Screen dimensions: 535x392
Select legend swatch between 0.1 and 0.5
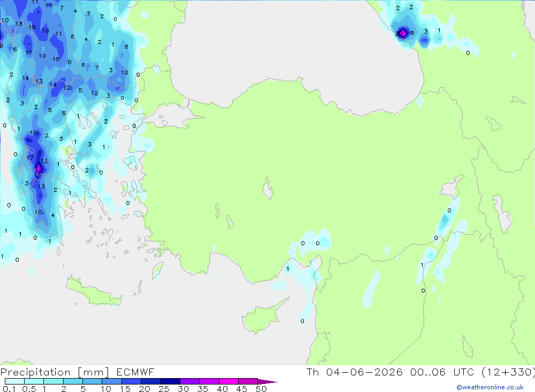[14, 381]
